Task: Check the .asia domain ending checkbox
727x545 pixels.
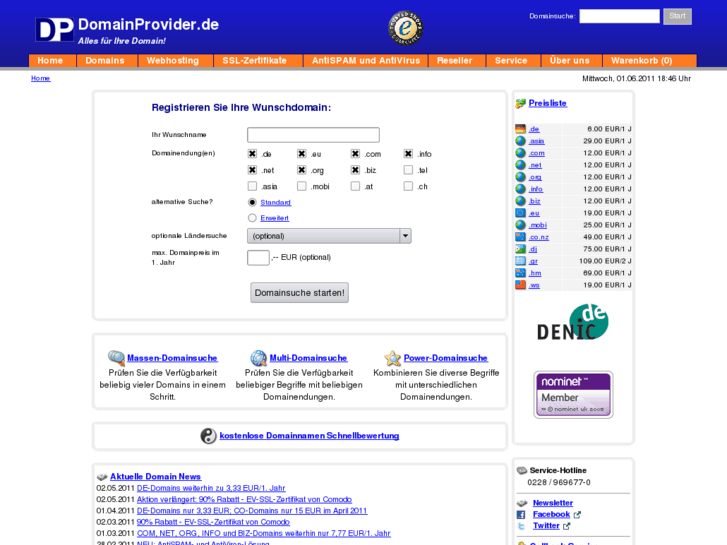Action: [x=252, y=186]
